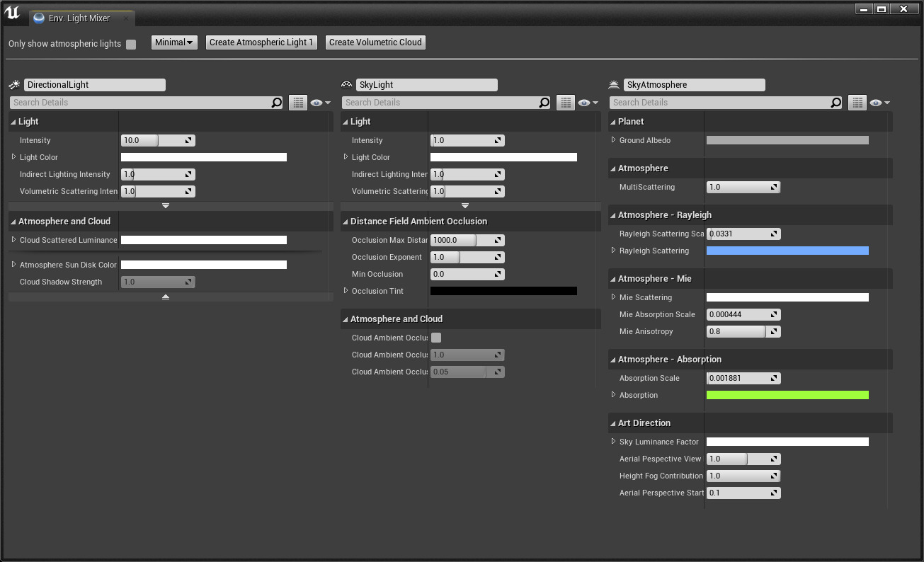
Task: Click the SkyAtmosphere property matrix grid icon
Action: click(x=857, y=103)
